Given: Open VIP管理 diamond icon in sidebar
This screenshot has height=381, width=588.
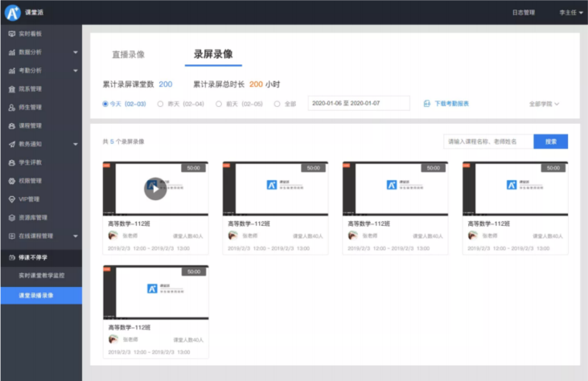Looking at the screenshot, I should (x=11, y=199).
